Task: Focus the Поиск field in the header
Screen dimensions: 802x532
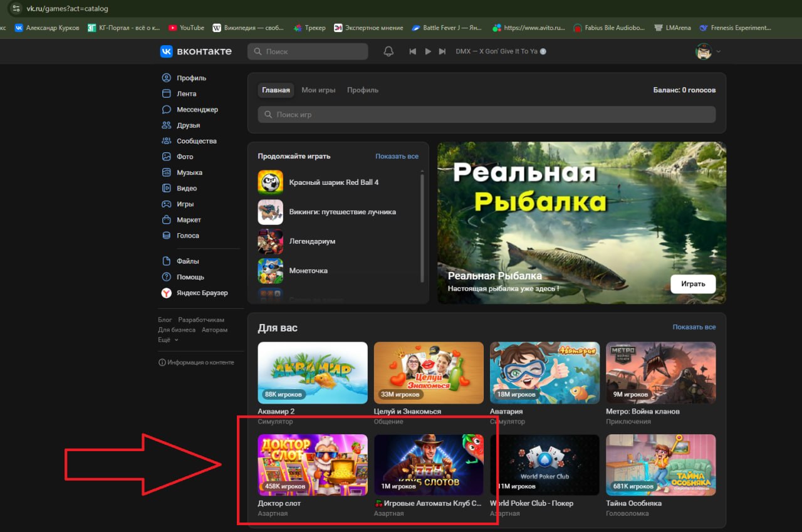Action: (x=308, y=51)
